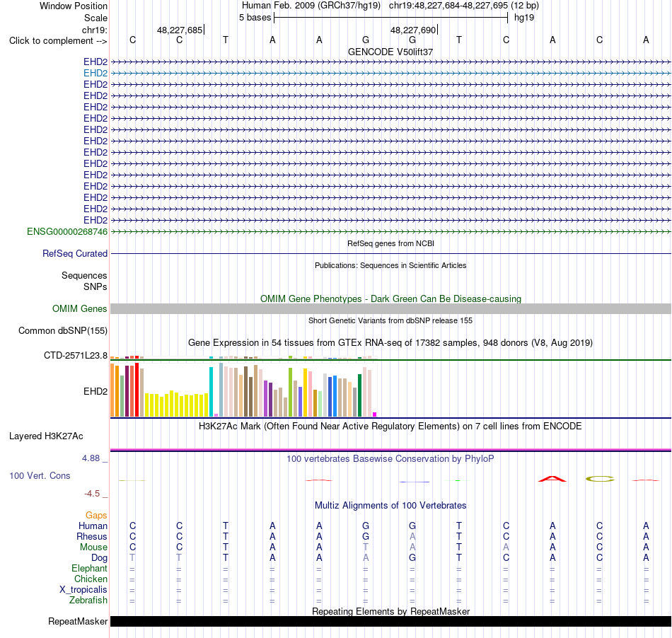Click the gray OMIM Genes item bar
This screenshot has width=672, height=638.
click(390, 309)
